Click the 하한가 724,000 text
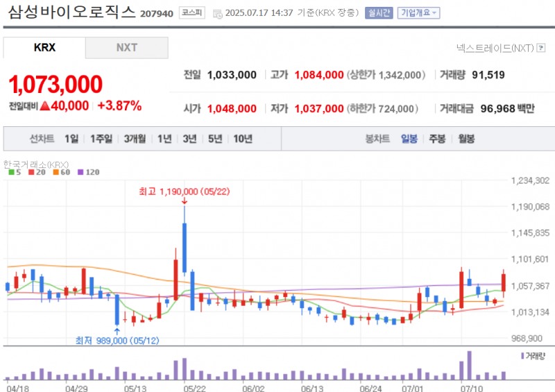The image size is (555, 392). coord(382,109)
